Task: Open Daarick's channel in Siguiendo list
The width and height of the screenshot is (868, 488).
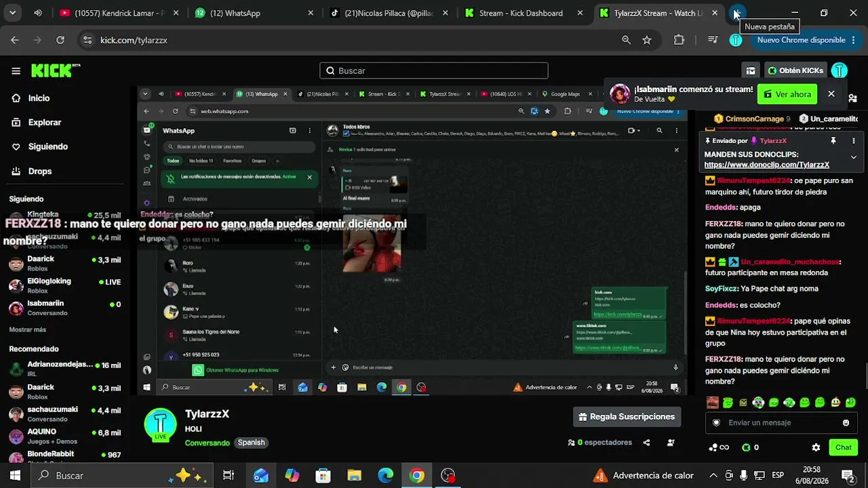Action: [66, 264]
